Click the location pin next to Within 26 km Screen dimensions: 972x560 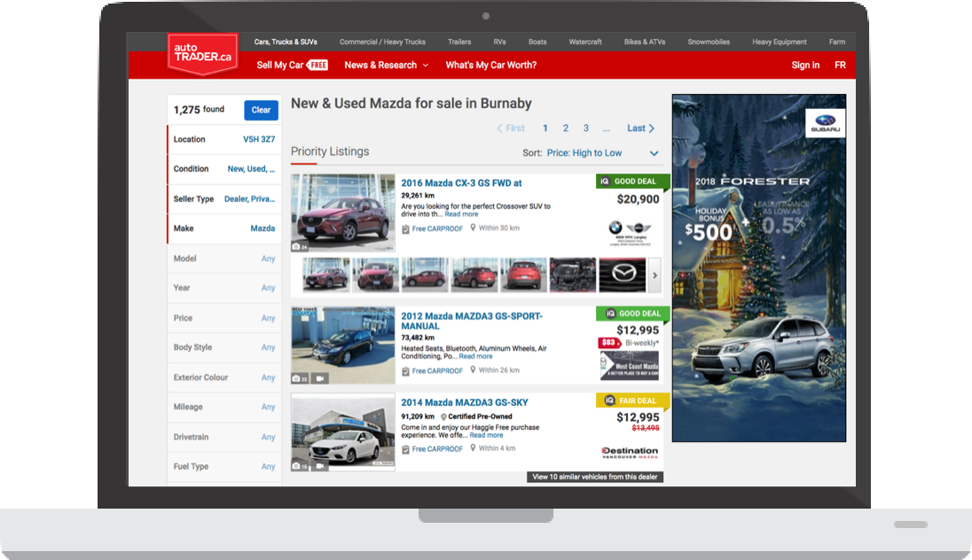pos(473,369)
